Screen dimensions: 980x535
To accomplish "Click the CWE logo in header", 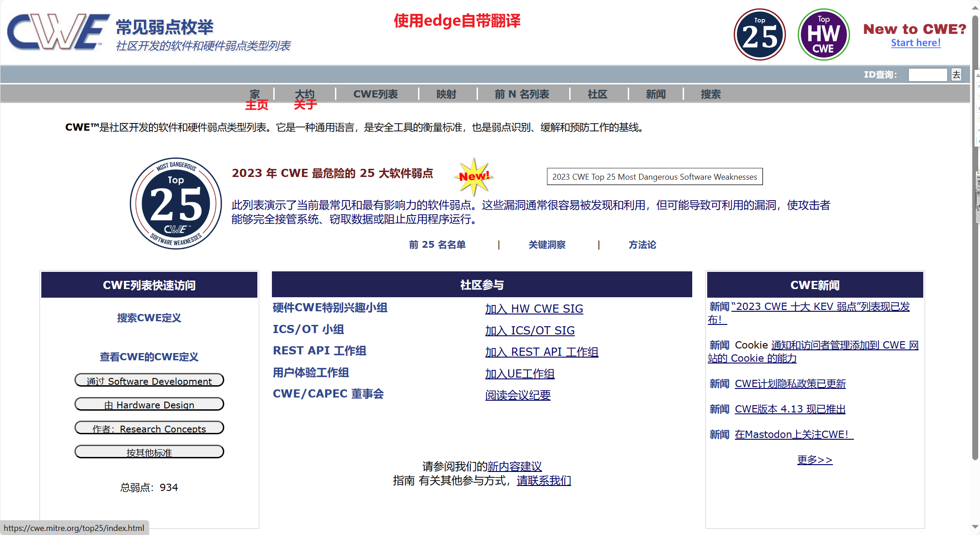I will coord(58,32).
